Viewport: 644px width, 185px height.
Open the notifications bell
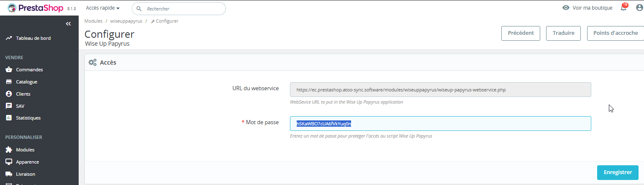pyautogui.click(x=623, y=8)
